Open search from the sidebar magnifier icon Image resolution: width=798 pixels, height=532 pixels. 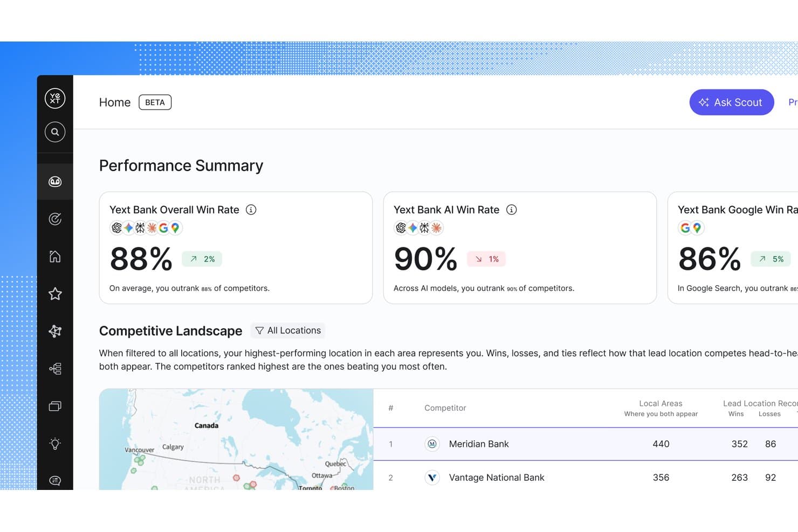[55, 132]
